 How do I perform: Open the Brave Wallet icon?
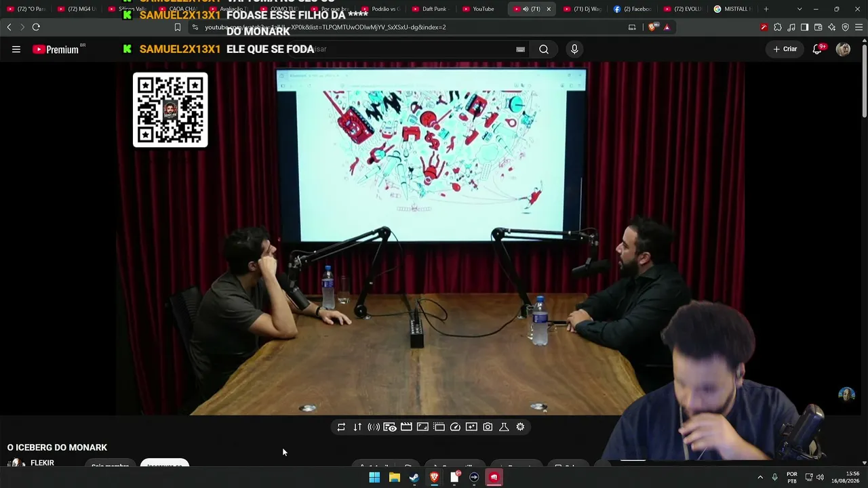818,27
